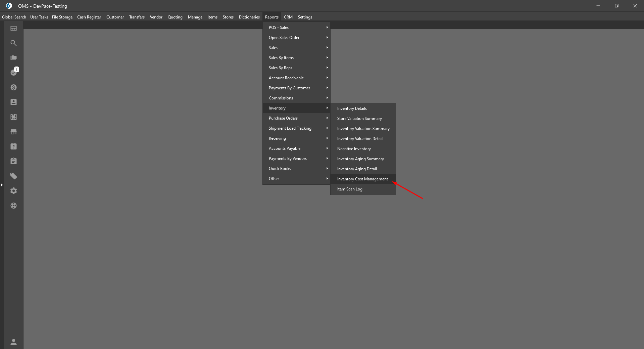
Task: Open the User Tasks menu bar item
Action: point(39,17)
